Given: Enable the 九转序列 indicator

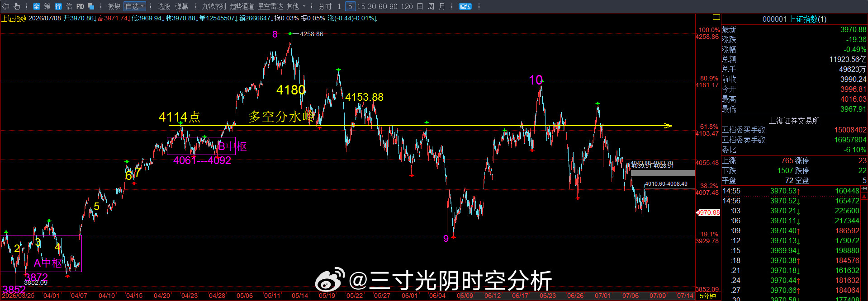Looking at the screenshot, I should pyautogui.click(x=214, y=6).
